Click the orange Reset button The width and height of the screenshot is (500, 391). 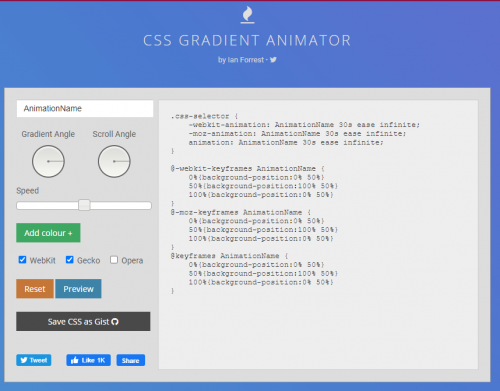point(35,289)
